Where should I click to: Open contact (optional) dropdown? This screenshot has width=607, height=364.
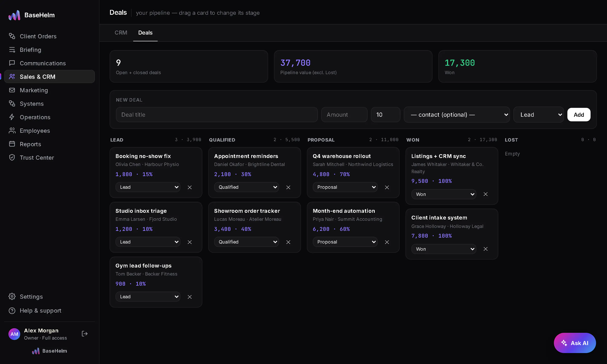click(x=457, y=115)
